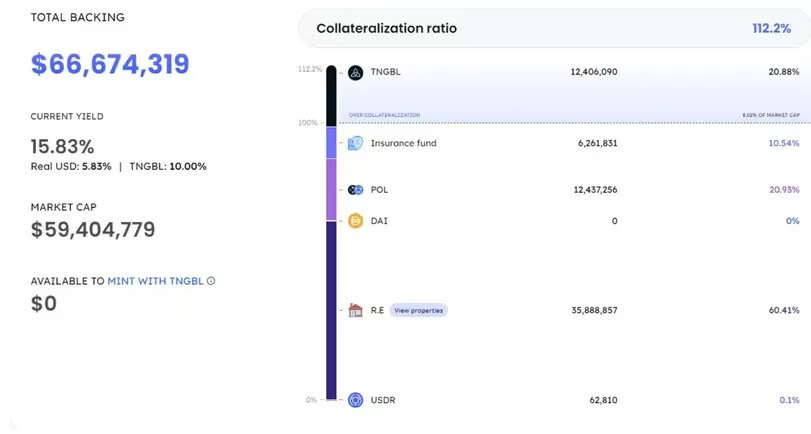Click the 100% axis marker
Viewport: 811px width, 434px height.
coord(307,123)
